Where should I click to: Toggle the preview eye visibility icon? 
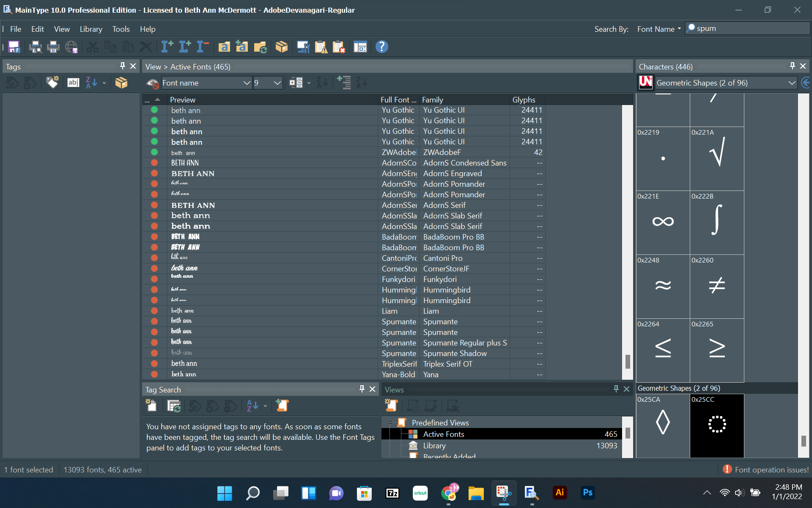(152, 83)
